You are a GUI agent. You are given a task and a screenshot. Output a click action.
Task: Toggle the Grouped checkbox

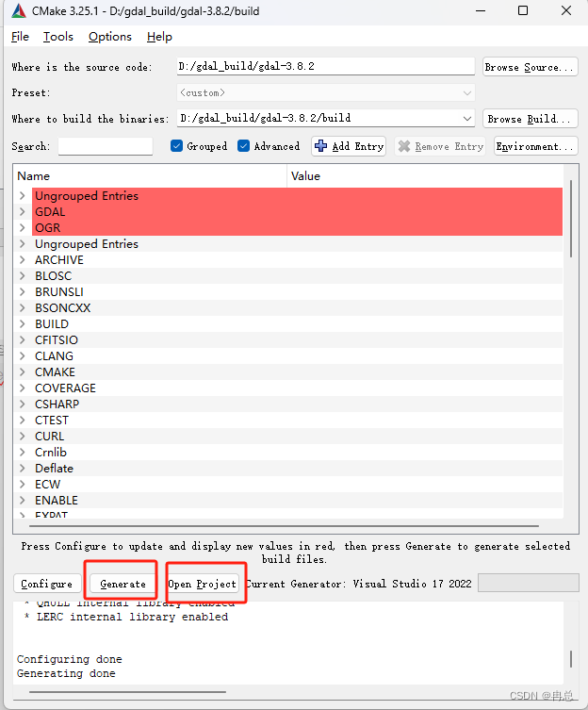(x=176, y=146)
